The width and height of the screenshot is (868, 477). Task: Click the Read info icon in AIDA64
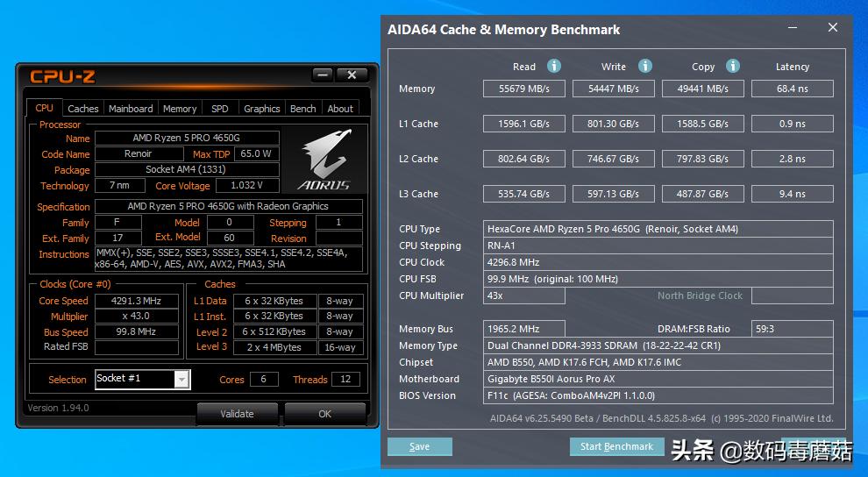(x=554, y=66)
